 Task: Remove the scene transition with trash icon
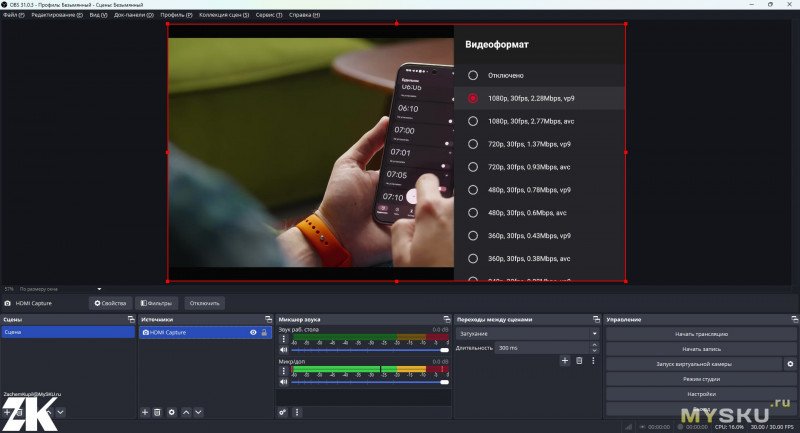pyautogui.click(x=579, y=361)
